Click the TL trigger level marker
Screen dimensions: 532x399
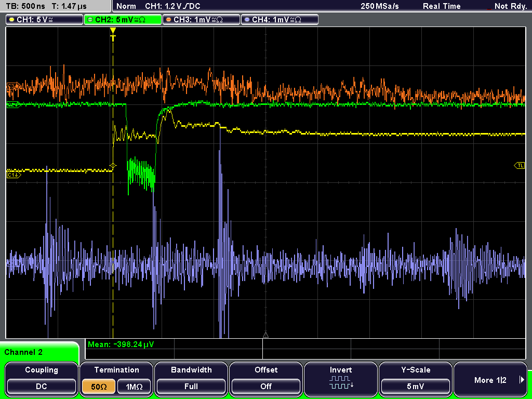(520, 166)
